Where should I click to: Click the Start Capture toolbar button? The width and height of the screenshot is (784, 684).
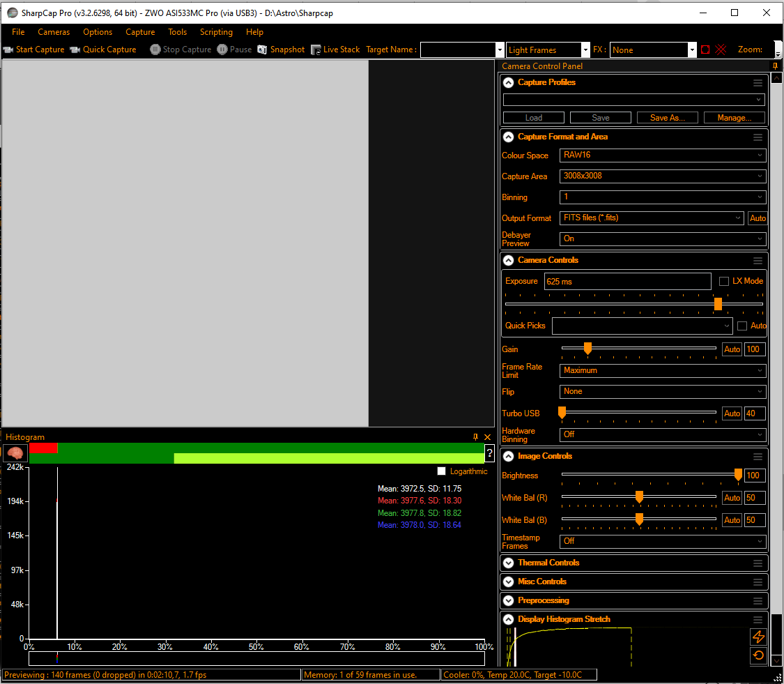34,50
